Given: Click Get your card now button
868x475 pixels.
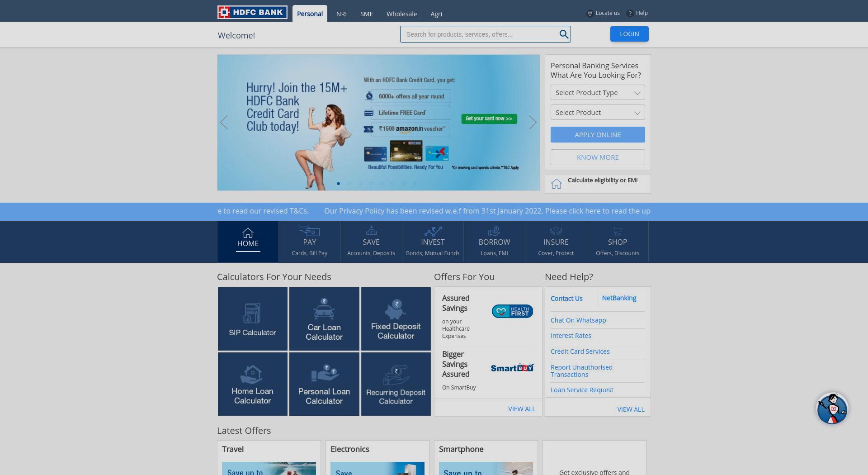Looking at the screenshot, I should point(489,119).
